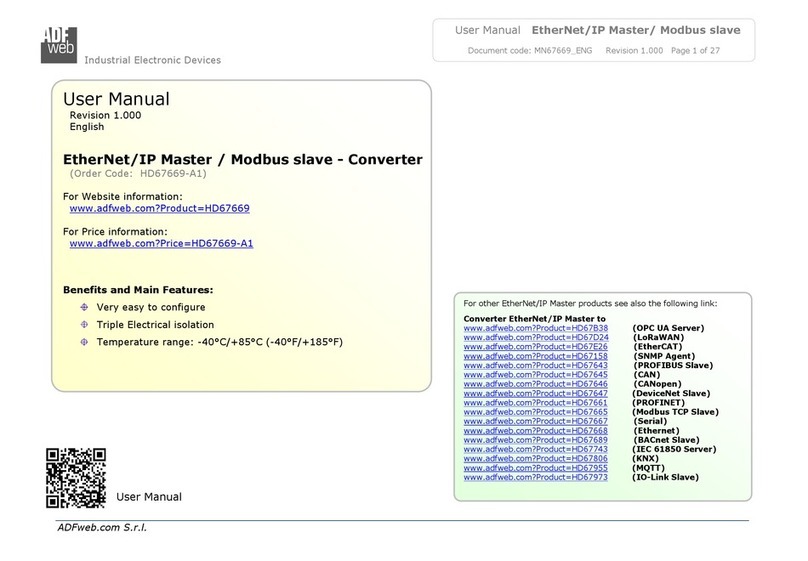Viewport: 808px width, 561px height.
Task: Open the HD67661 PROFINET product link
Action: point(535,403)
